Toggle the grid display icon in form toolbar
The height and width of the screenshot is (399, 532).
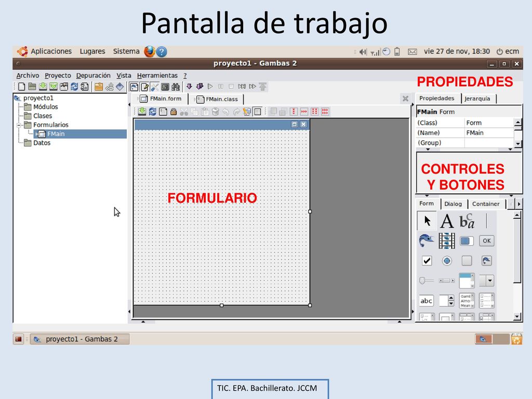click(x=258, y=112)
